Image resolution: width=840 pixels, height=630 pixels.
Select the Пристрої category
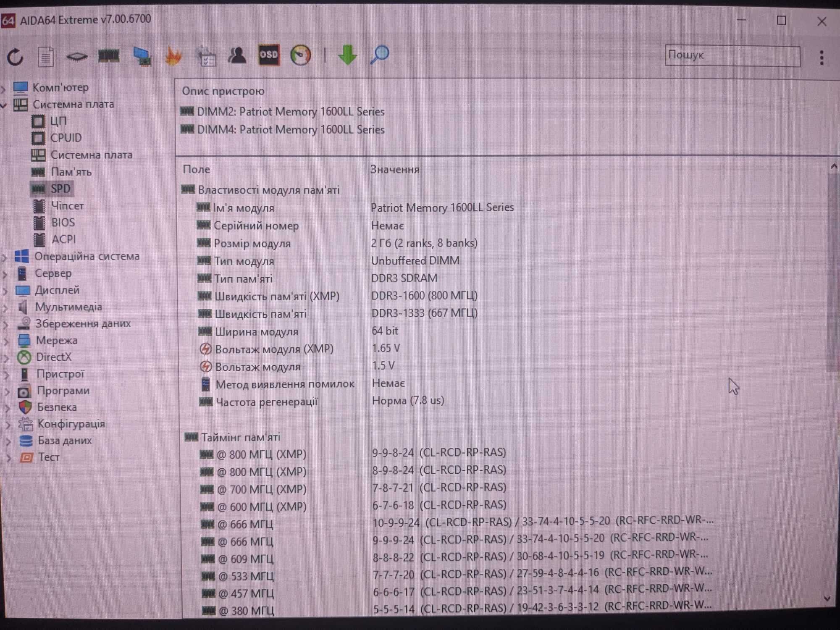(x=60, y=374)
